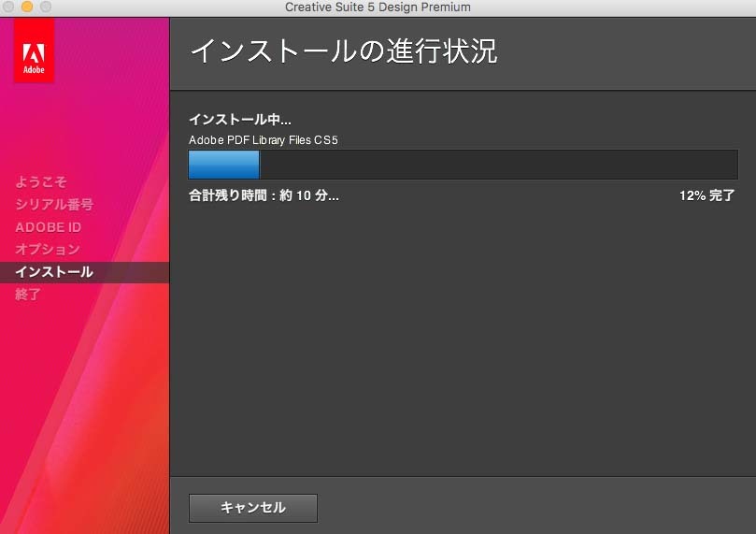This screenshot has width=756, height=534.
Task: Click the grey zoom window button
Action: pyautogui.click(x=46, y=7)
